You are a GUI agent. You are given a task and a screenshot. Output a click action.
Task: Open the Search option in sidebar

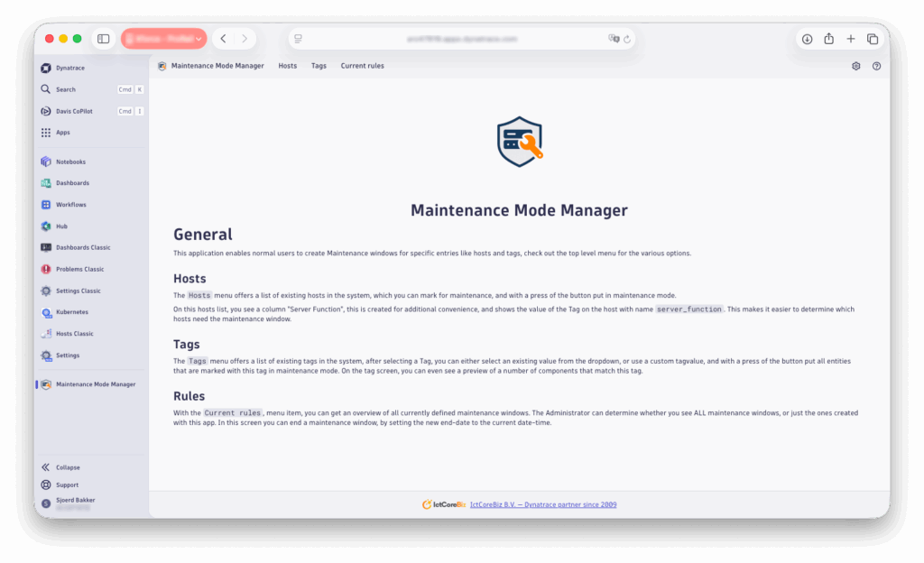tap(65, 89)
